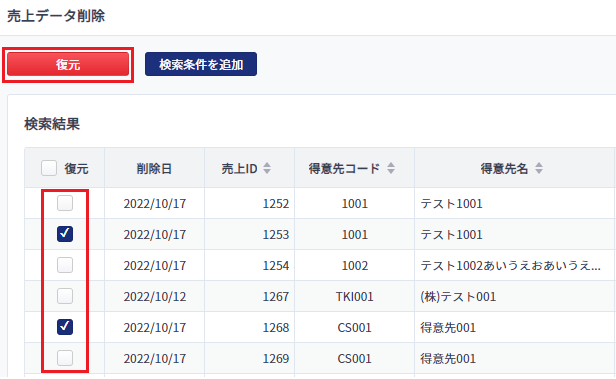Check the restore box for sales ID 1252

[65, 203]
